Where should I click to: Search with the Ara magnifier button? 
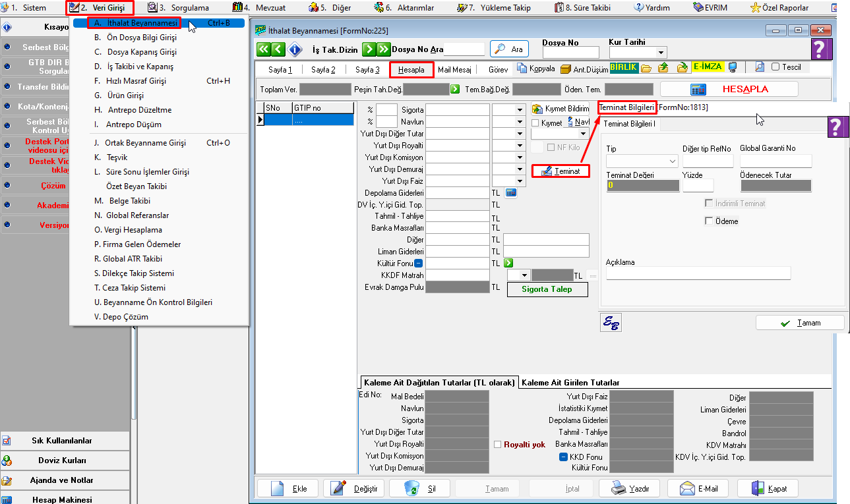pos(509,49)
